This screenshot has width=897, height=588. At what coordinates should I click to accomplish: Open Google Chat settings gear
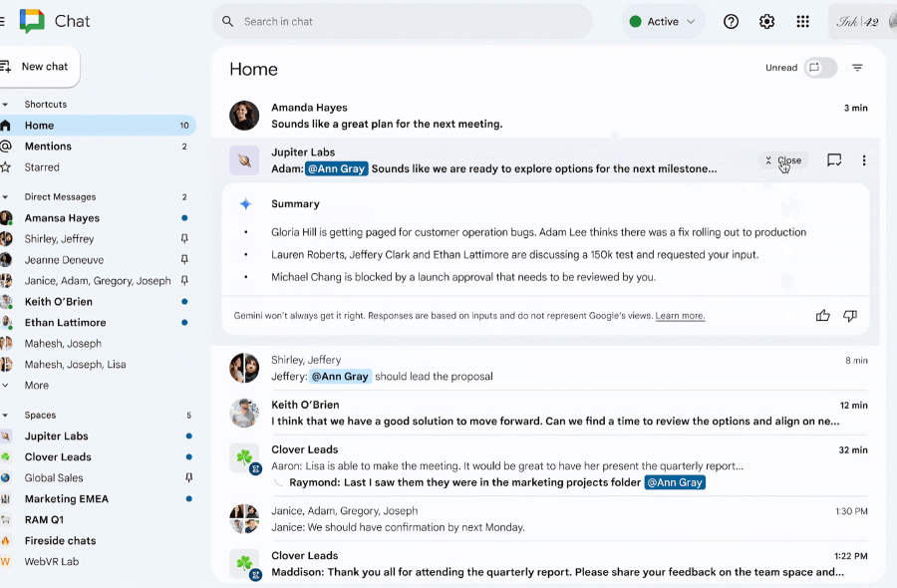(766, 21)
